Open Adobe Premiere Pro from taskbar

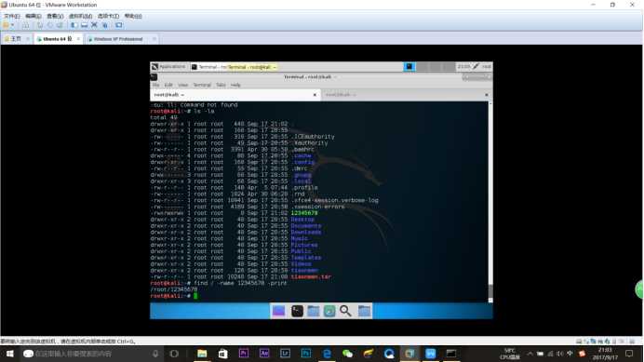(x=243, y=354)
